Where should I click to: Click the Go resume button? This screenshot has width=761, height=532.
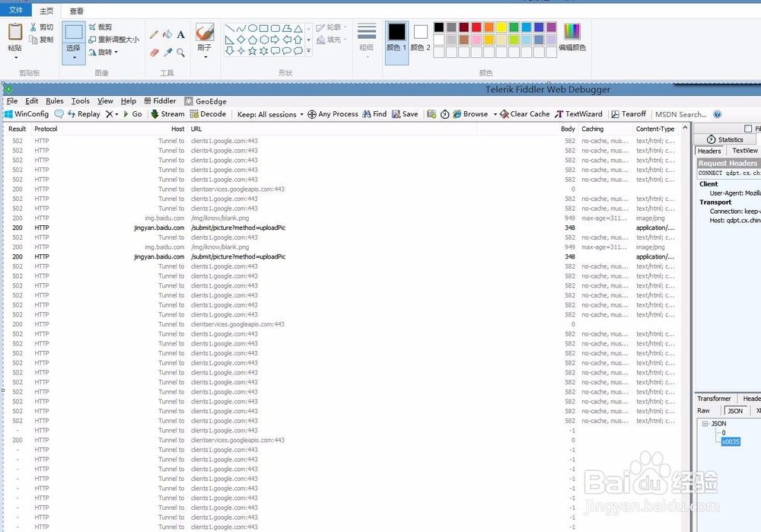coord(132,114)
